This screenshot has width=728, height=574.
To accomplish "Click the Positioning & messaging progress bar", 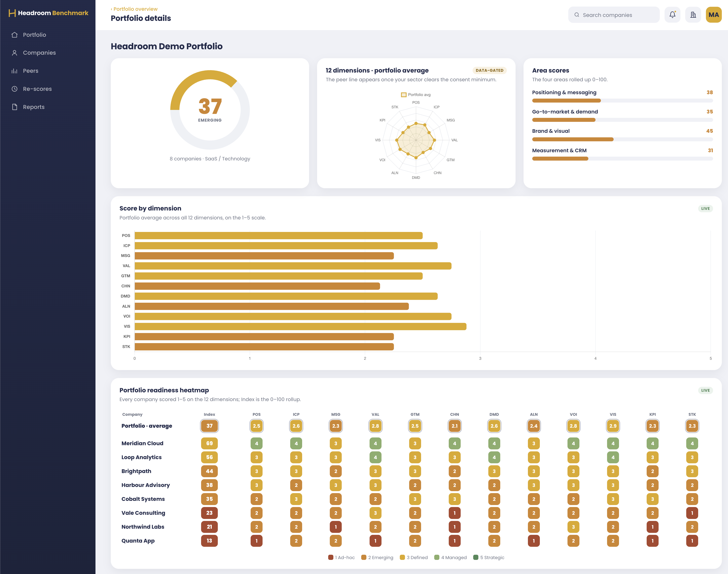I will 622,101.
